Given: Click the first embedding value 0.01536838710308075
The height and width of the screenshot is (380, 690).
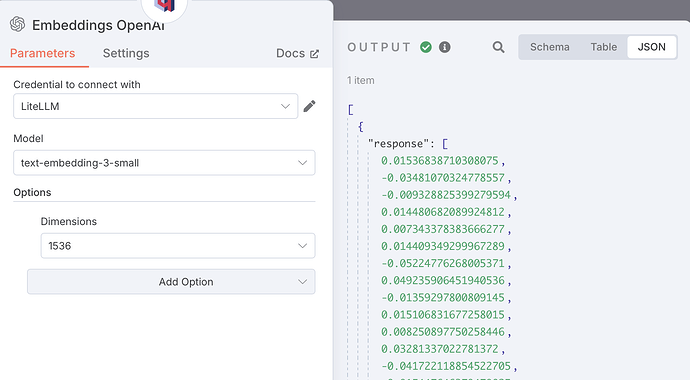Looking at the screenshot, I should [x=440, y=161].
